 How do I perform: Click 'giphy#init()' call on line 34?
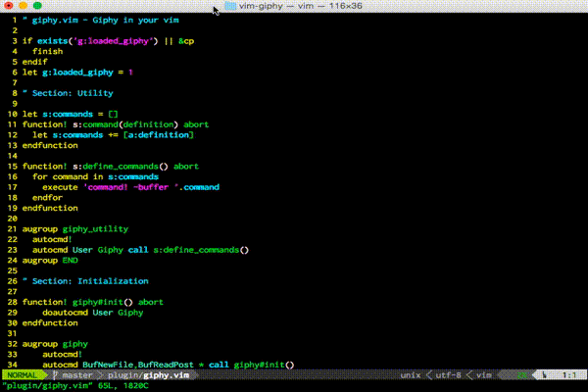click(x=264, y=365)
